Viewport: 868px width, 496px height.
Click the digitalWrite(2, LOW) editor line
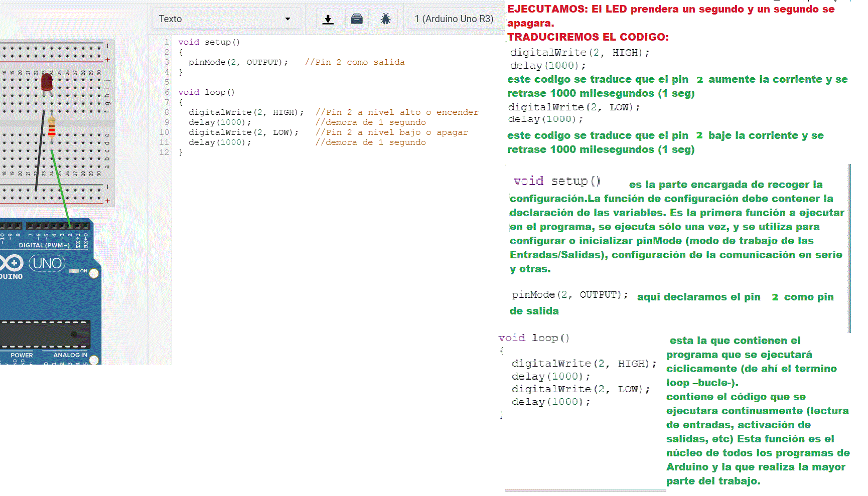coord(243,132)
